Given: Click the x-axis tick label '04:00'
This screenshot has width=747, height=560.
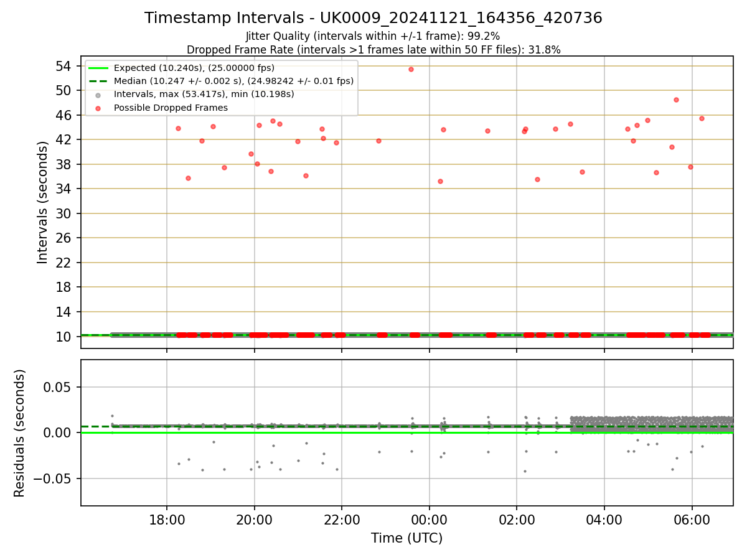Looking at the screenshot, I should (604, 520).
